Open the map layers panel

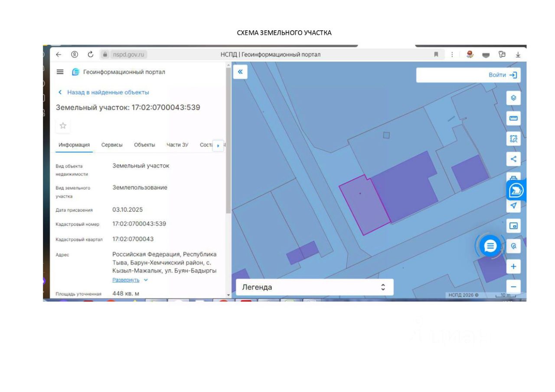(x=513, y=98)
